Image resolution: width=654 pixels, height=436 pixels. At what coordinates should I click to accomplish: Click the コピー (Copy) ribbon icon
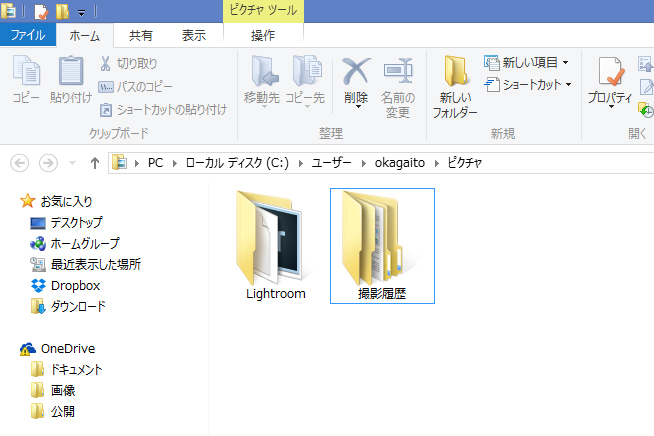[26, 79]
